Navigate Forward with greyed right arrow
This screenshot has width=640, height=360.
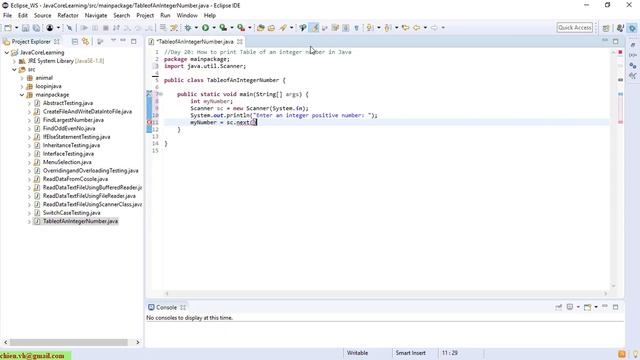tap(434, 28)
